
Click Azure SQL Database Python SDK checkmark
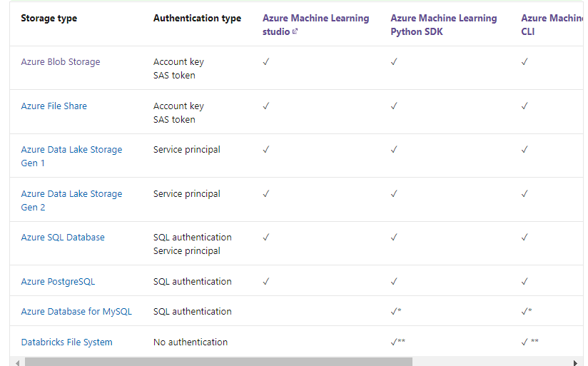point(394,238)
